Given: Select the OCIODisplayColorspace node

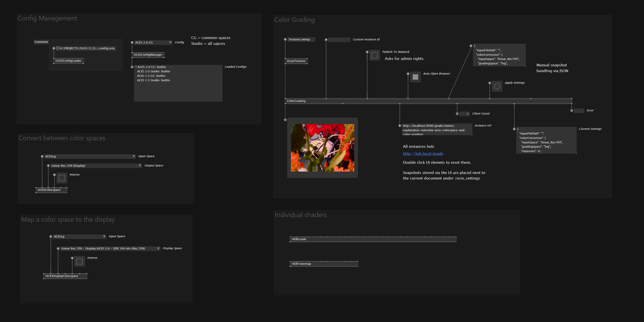Looking at the screenshot, I should [62, 276].
